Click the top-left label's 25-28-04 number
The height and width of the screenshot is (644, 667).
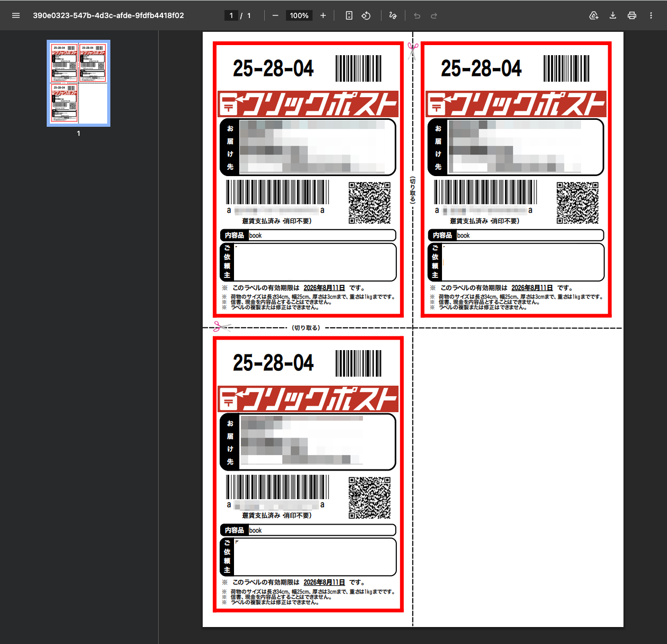pyautogui.click(x=273, y=68)
